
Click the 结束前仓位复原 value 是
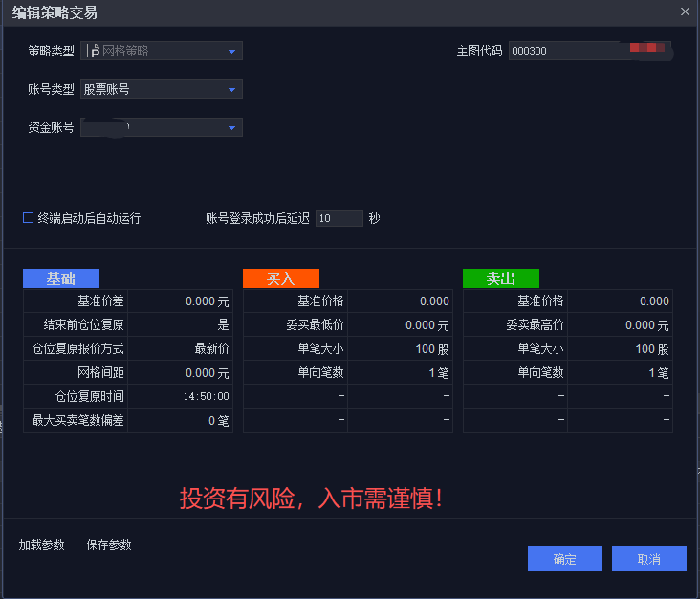[x=181, y=325]
